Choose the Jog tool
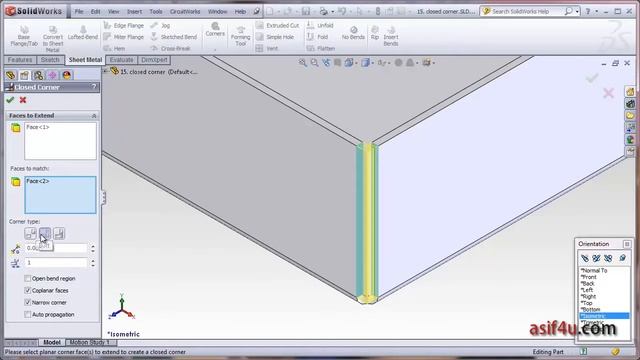The image size is (640, 360). [x=160, y=25]
